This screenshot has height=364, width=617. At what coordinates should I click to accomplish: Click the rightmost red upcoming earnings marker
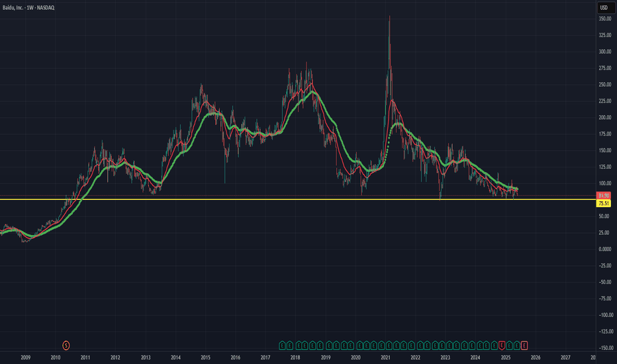click(524, 345)
